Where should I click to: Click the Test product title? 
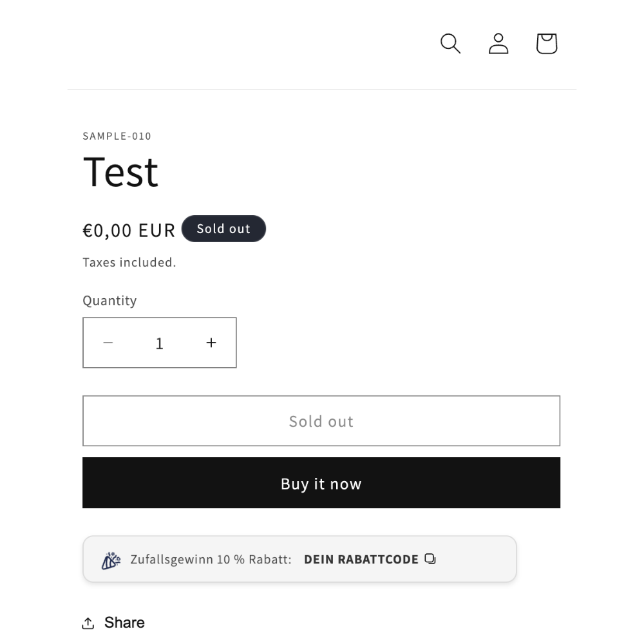pyautogui.click(x=121, y=173)
